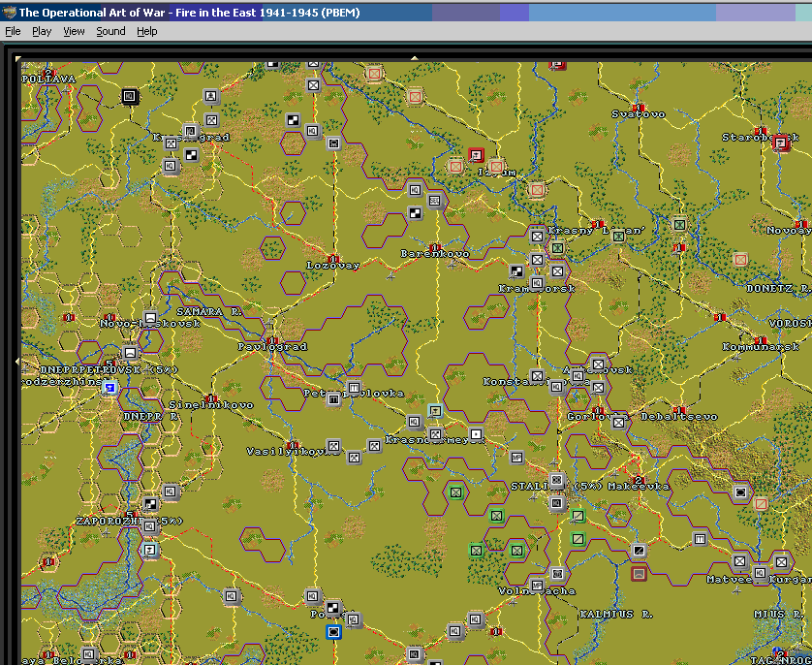Viewport: 812px width, 666px height.
Task: Click the KALMIUS R. river label
Action: tap(615, 615)
